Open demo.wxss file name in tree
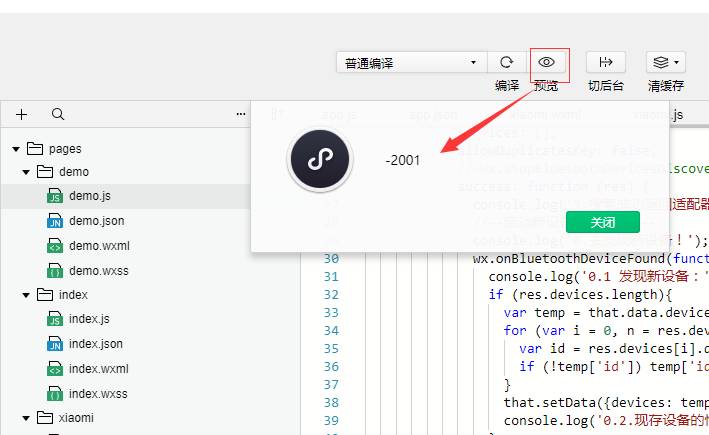Screen dimensions: 709x435 [99, 270]
